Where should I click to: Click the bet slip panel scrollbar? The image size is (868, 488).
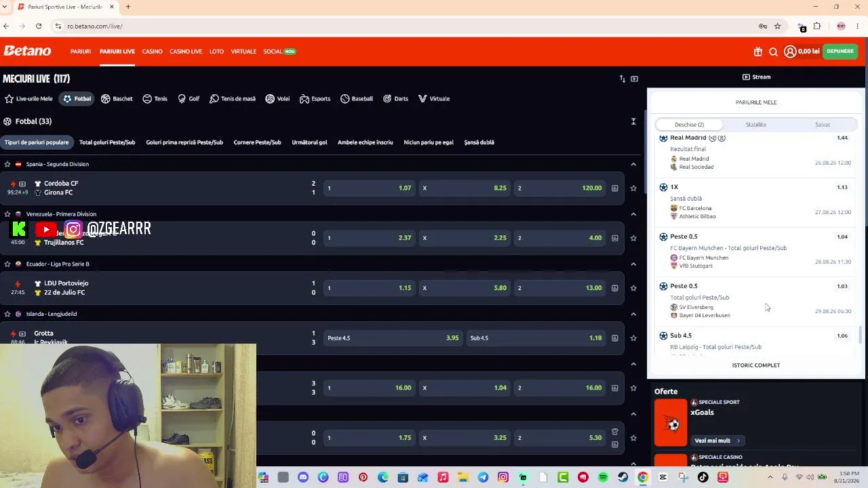[860, 335]
